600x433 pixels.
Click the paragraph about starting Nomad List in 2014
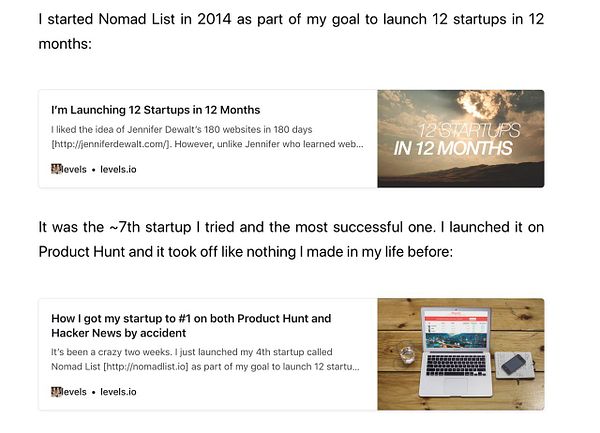coord(290,32)
